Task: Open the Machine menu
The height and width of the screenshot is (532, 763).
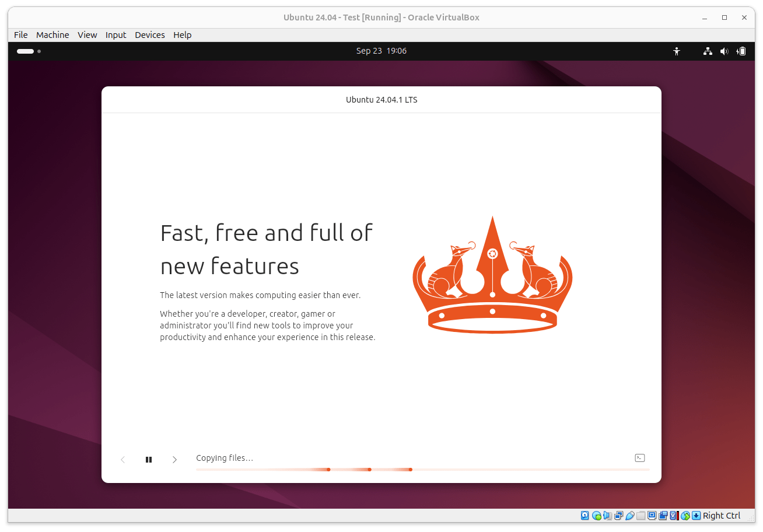Action: tap(52, 35)
